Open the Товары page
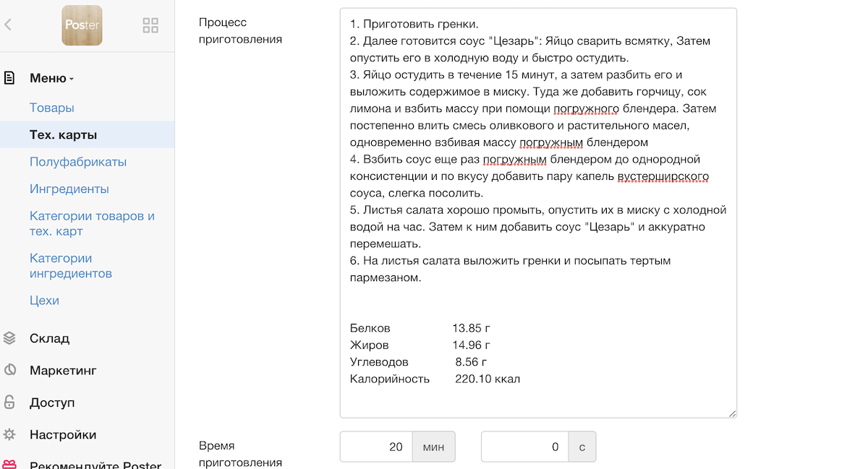The height and width of the screenshot is (469, 868). pyautogui.click(x=52, y=108)
